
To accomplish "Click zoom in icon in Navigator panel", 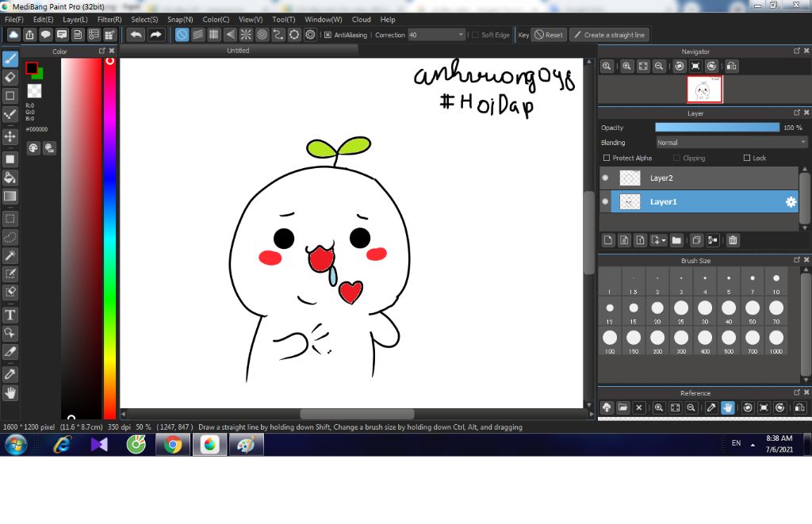I will [627, 66].
